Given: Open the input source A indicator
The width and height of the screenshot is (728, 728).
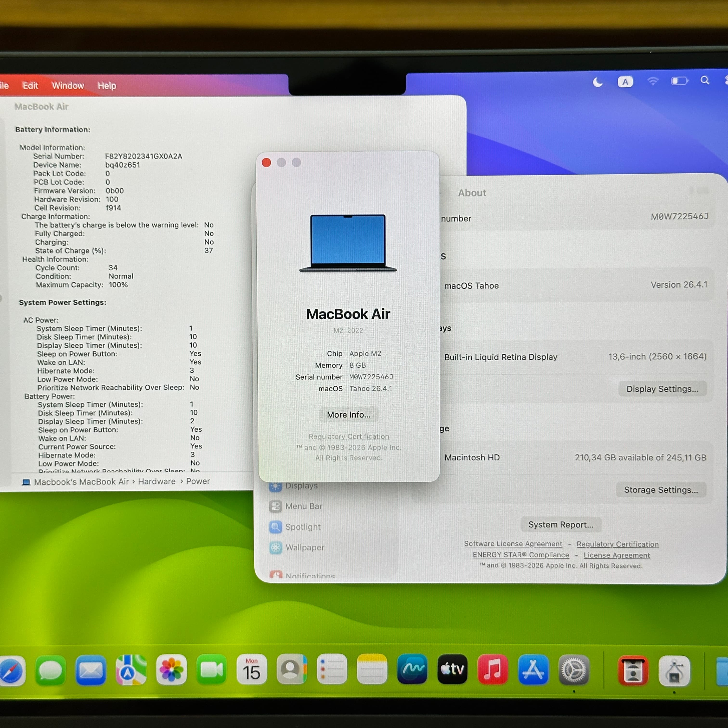Looking at the screenshot, I should (625, 82).
